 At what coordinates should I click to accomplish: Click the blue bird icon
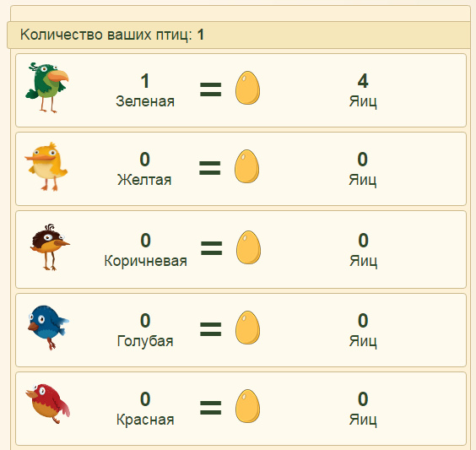(48, 328)
